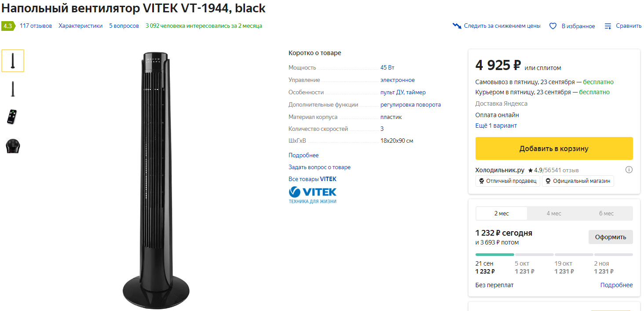The width and height of the screenshot is (644, 311).
Task: Expand 'Ещё 1 вариант' delivery options
Action: click(x=496, y=126)
